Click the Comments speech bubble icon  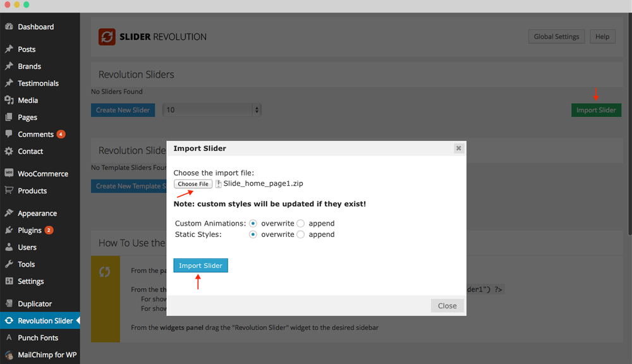[9, 135]
